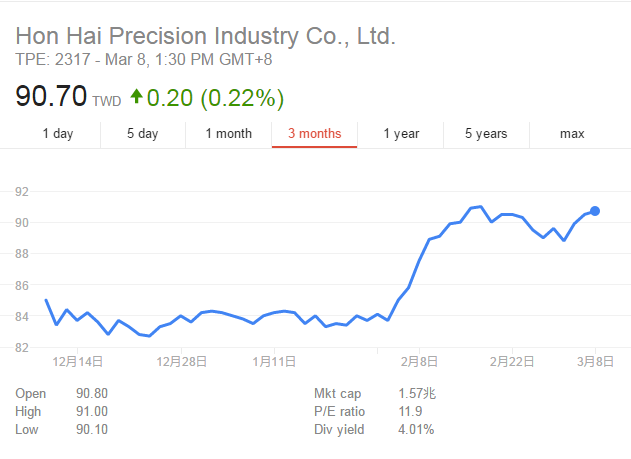The height and width of the screenshot is (459, 631).
Task: Click the 90.70 stock price
Action: [51, 98]
